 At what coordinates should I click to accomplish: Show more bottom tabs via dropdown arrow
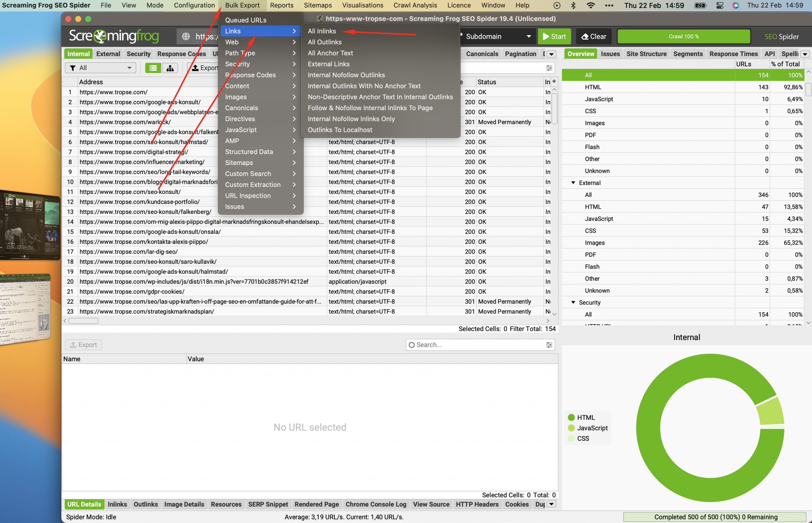pyautogui.click(x=552, y=504)
